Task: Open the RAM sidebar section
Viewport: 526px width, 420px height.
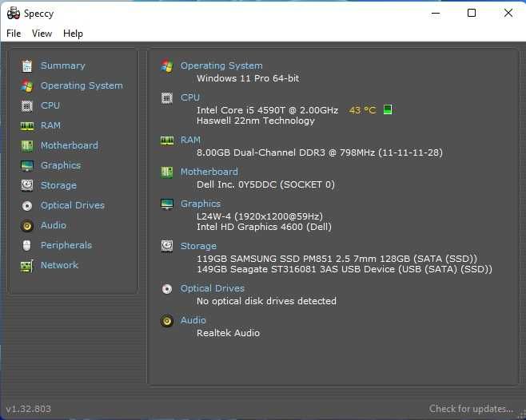Action: tap(50, 125)
